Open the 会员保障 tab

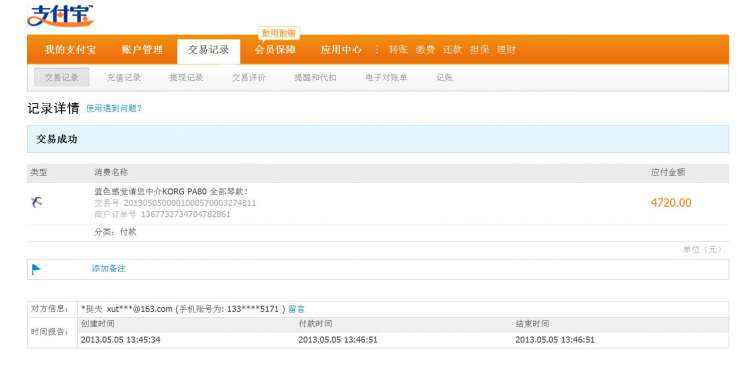tap(275, 50)
